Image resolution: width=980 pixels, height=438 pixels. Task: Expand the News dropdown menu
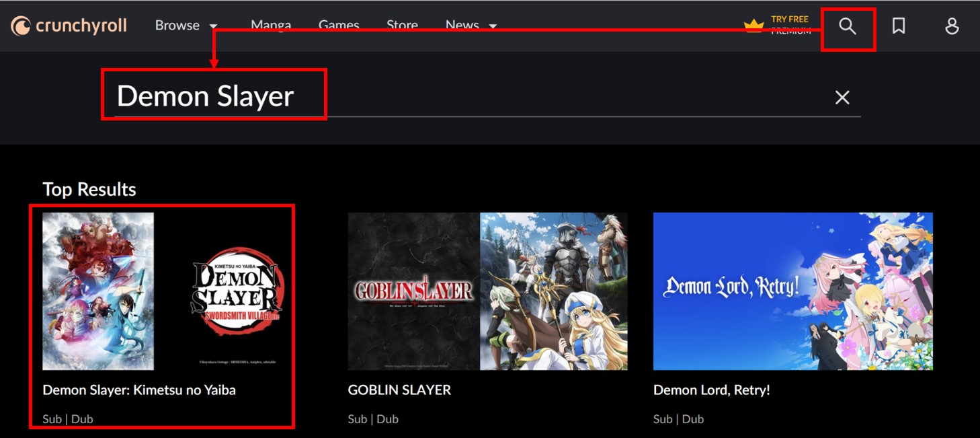(x=471, y=26)
